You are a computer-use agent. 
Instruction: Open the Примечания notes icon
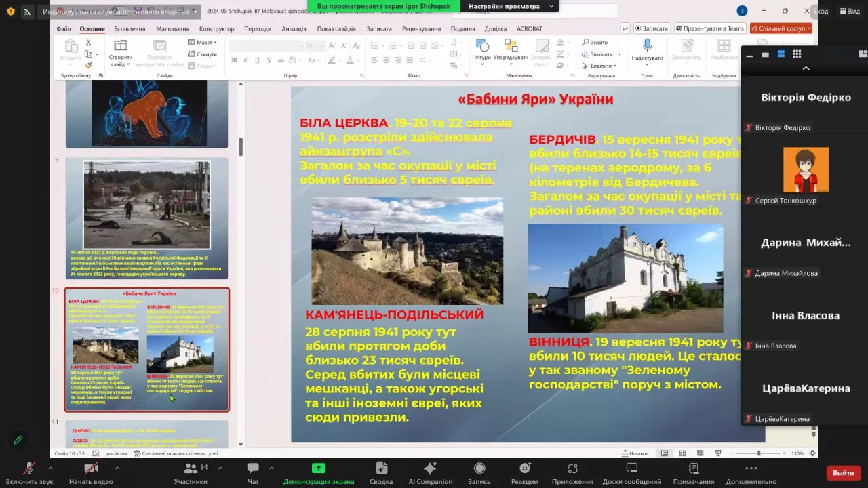pyautogui.click(x=694, y=468)
